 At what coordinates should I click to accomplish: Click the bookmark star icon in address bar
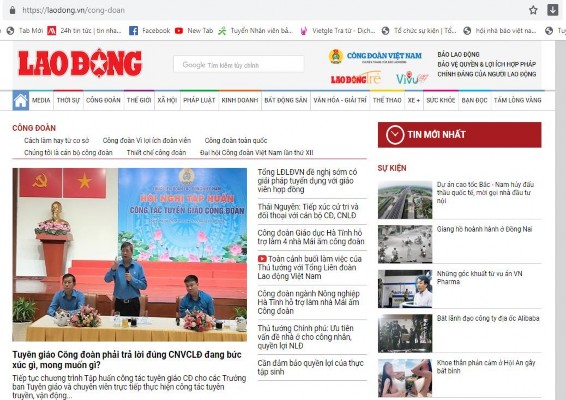(x=533, y=10)
